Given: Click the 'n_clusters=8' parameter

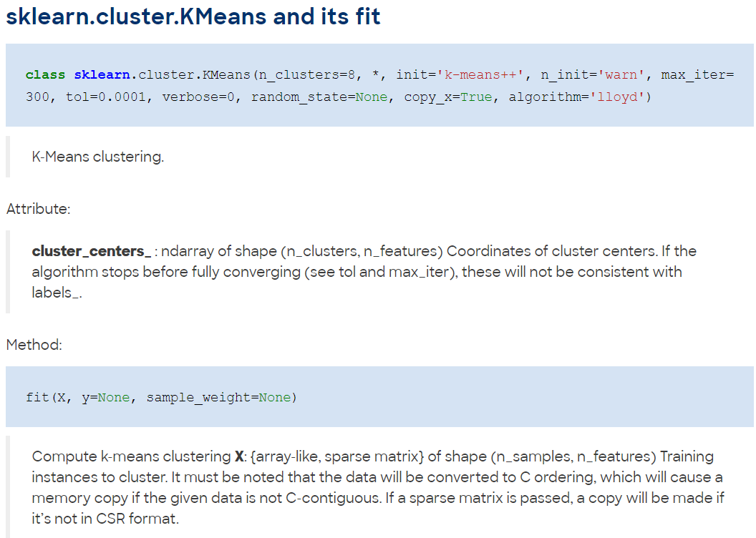Looking at the screenshot, I should click(x=307, y=75).
